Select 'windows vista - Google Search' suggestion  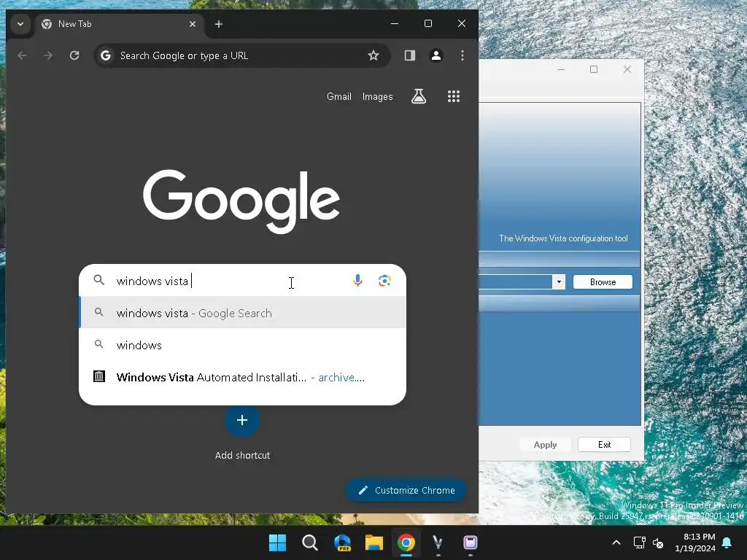coord(242,313)
